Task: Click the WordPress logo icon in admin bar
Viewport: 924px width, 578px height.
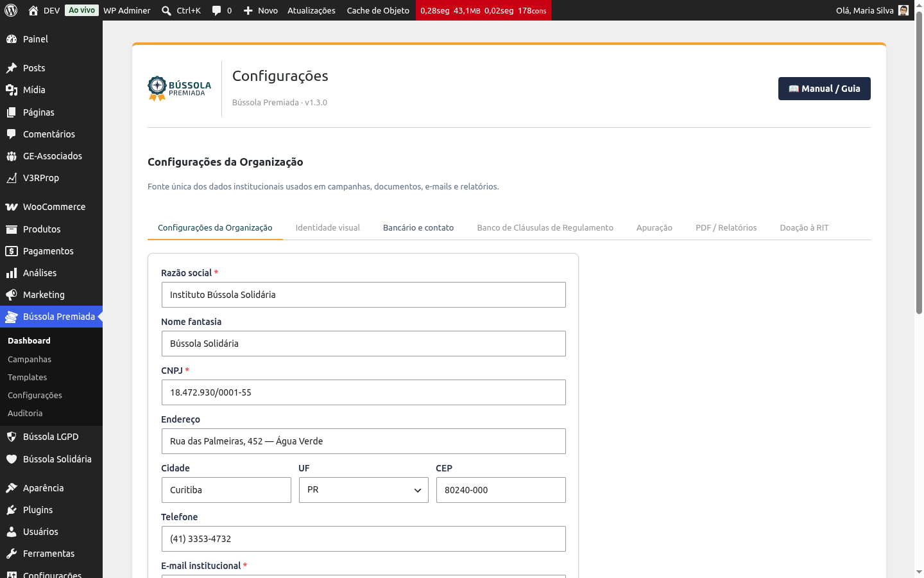Action: click(x=11, y=10)
